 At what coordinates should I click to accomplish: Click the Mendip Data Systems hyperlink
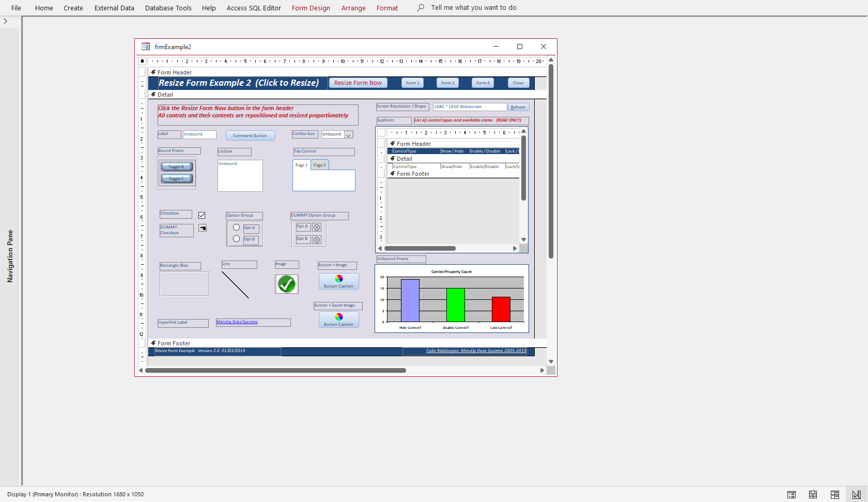click(237, 322)
